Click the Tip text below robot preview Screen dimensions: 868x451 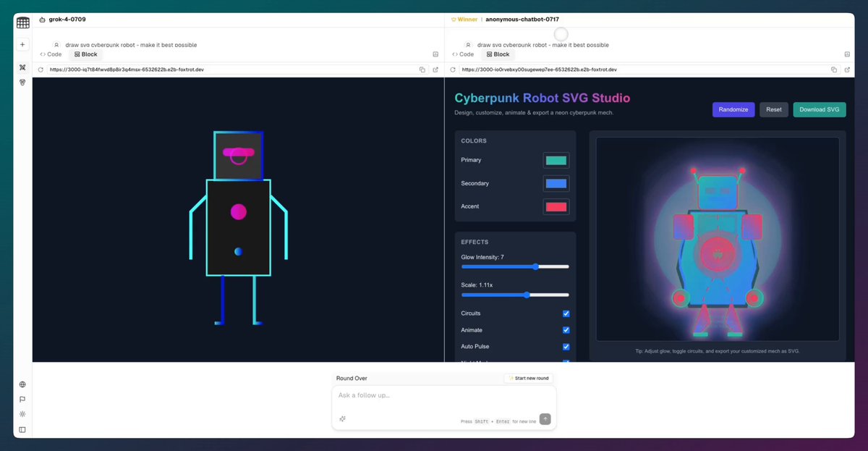(717, 351)
